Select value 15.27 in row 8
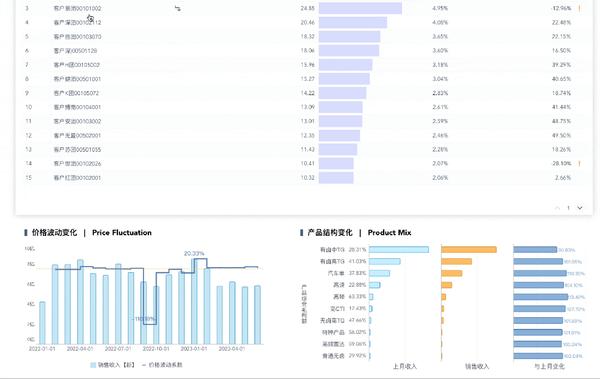 (308, 79)
